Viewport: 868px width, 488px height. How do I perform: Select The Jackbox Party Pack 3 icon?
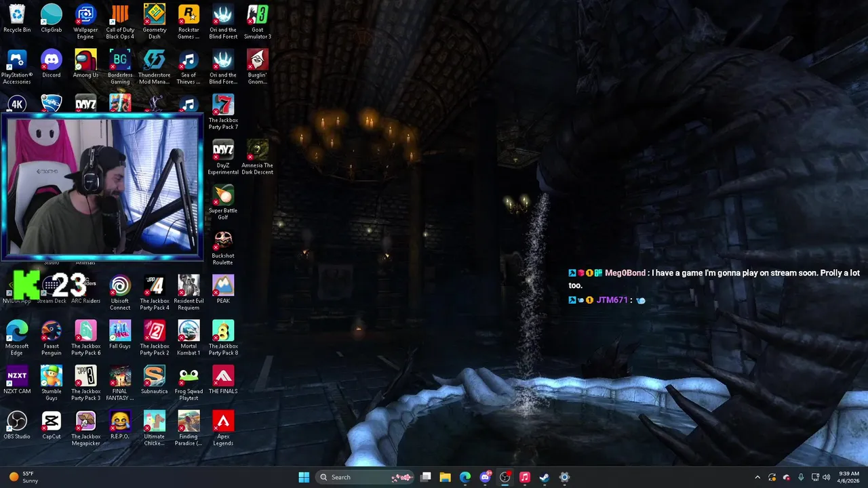85,384
